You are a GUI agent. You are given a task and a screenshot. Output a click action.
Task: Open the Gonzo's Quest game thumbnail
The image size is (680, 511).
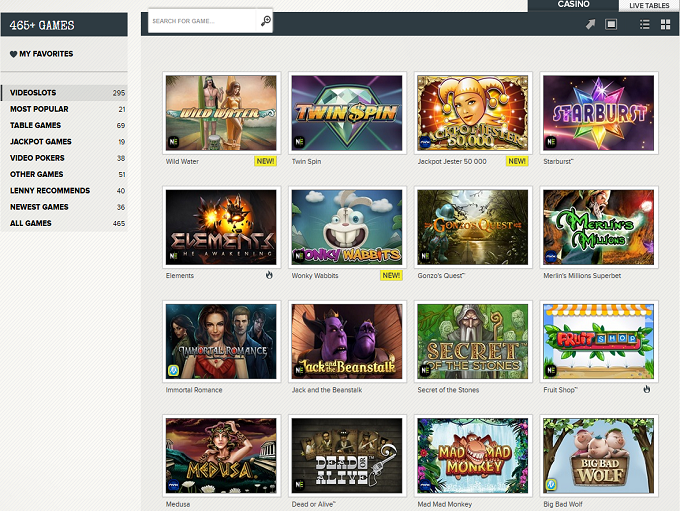tap(473, 227)
